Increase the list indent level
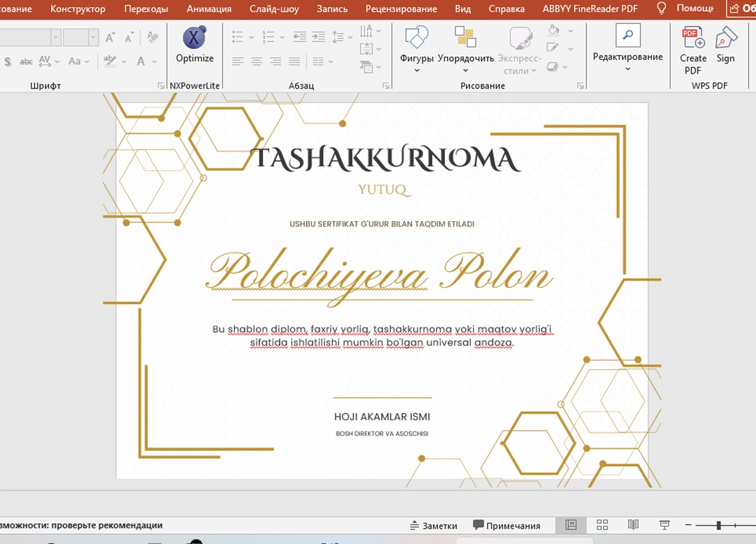Viewport: 756px width, 544px height. coord(318,37)
